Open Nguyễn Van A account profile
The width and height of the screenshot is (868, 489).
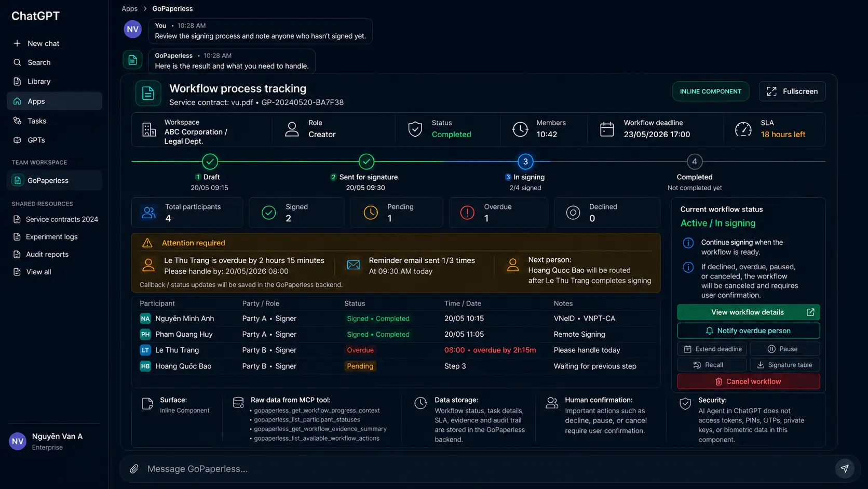point(55,441)
